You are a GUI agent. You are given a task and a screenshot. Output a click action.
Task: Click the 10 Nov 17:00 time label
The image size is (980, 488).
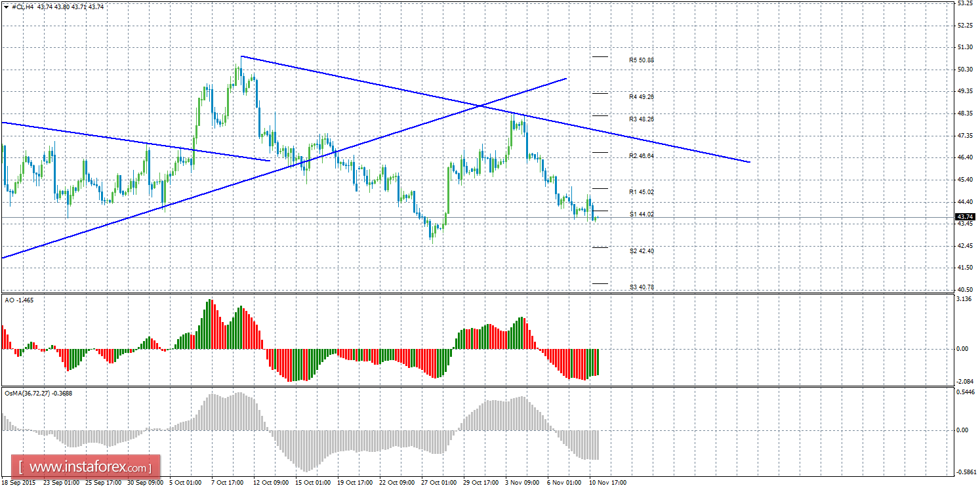coord(607,483)
